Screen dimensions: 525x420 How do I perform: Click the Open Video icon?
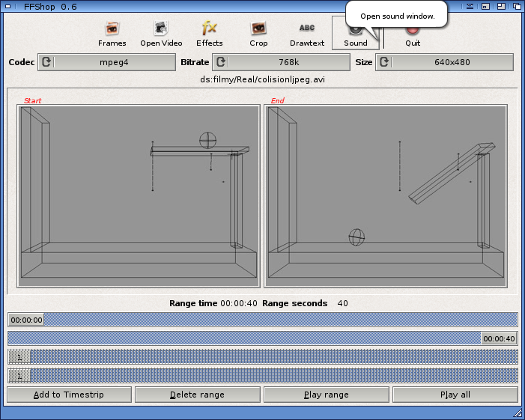pyautogui.click(x=161, y=33)
